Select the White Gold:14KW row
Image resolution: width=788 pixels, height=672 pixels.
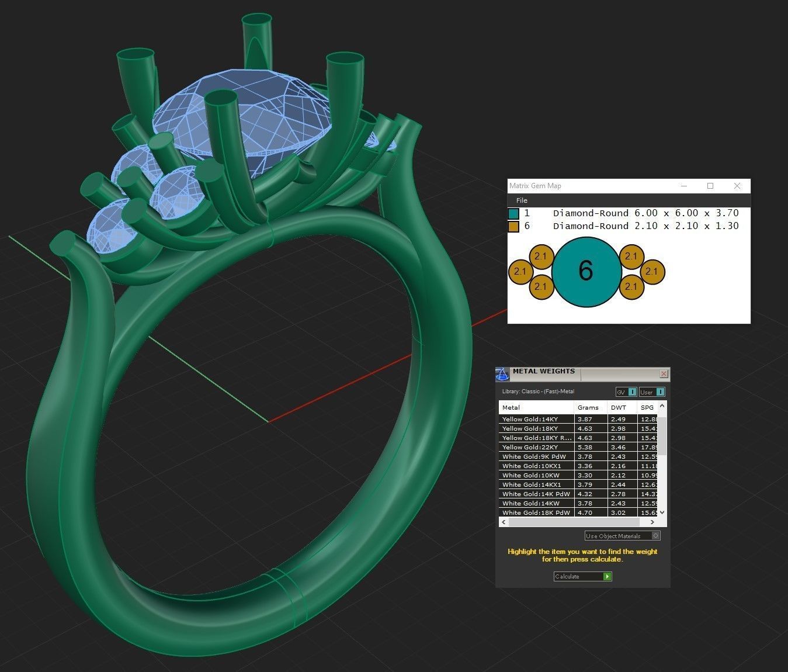[578, 503]
